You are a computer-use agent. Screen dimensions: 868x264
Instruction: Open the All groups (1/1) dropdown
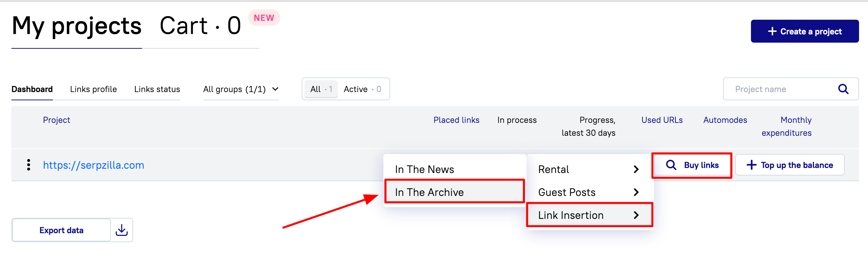click(241, 89)
